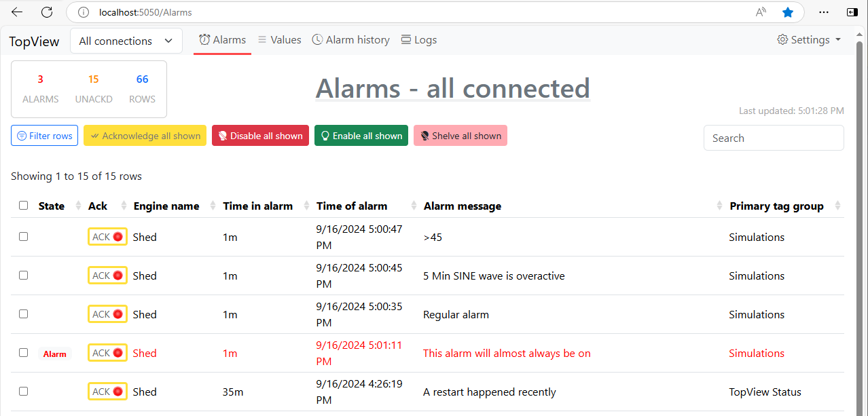Screen dimensions: 868x416
Task: Check the row for 'A restart happened recently'
Action: 23,391
